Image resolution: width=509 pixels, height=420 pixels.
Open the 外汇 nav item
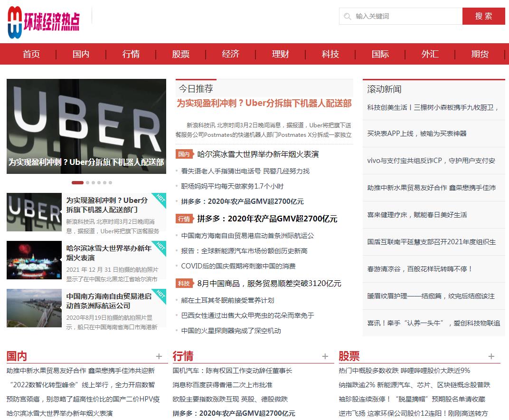pyautogui.click(x=430, y=54)
